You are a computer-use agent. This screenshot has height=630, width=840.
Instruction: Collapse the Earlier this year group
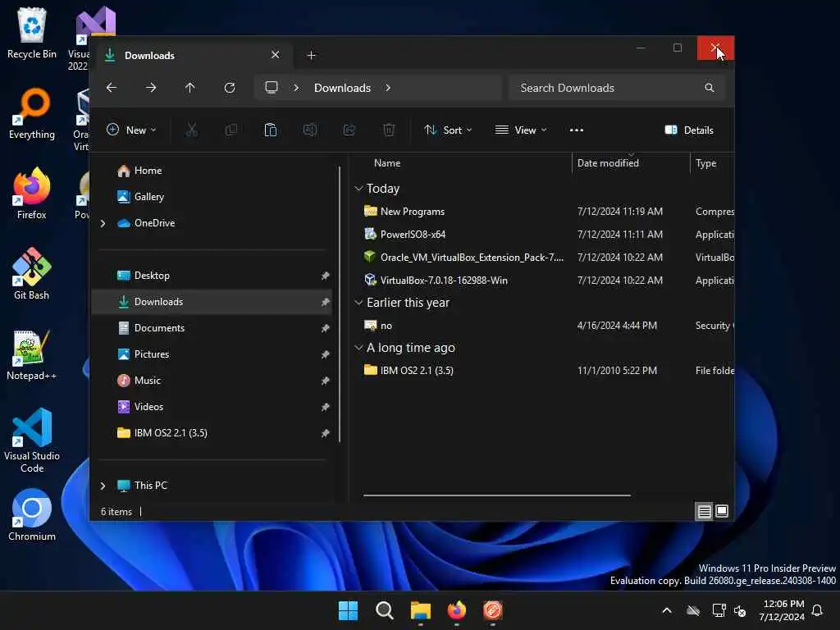coord(358,303)
